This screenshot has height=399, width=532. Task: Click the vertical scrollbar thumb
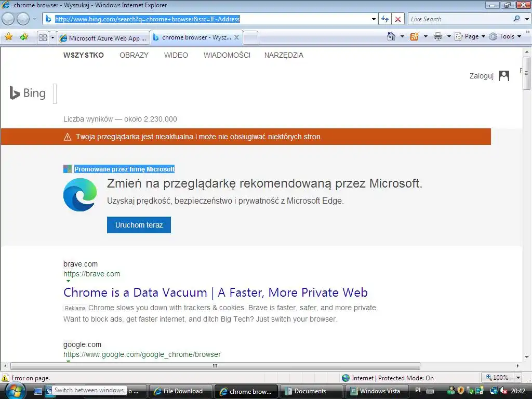(x=526, y=73)
